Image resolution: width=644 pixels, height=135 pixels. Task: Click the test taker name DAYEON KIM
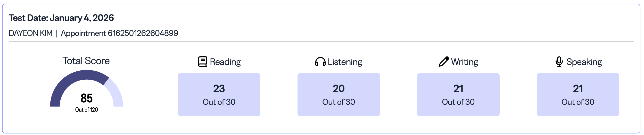click(31, 33)
